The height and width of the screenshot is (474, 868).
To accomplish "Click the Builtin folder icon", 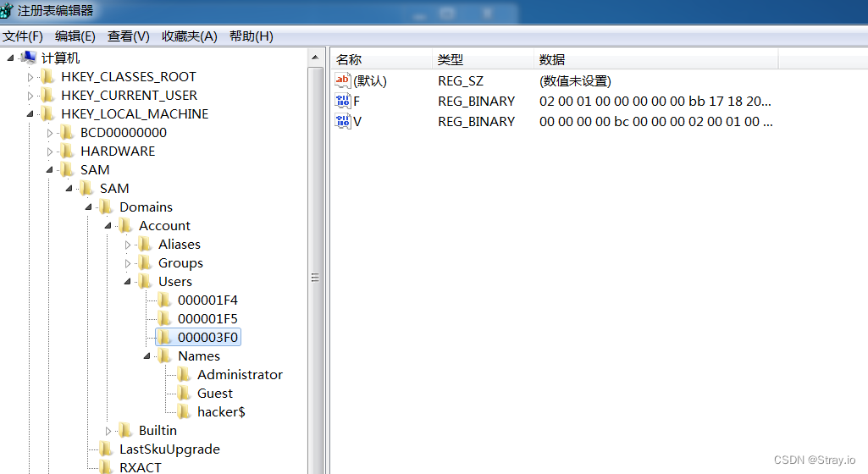I will coord(126,430).
